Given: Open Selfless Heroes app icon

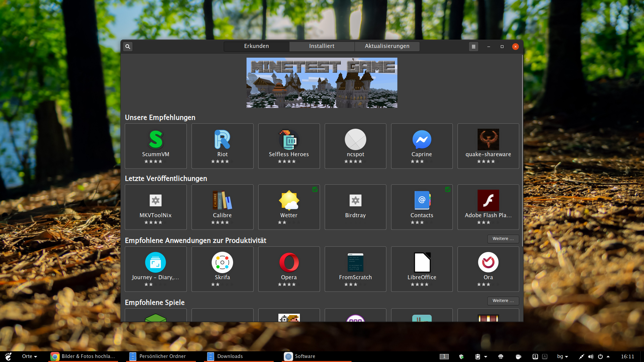Looking at the screenshot, I should pos(289,139).
